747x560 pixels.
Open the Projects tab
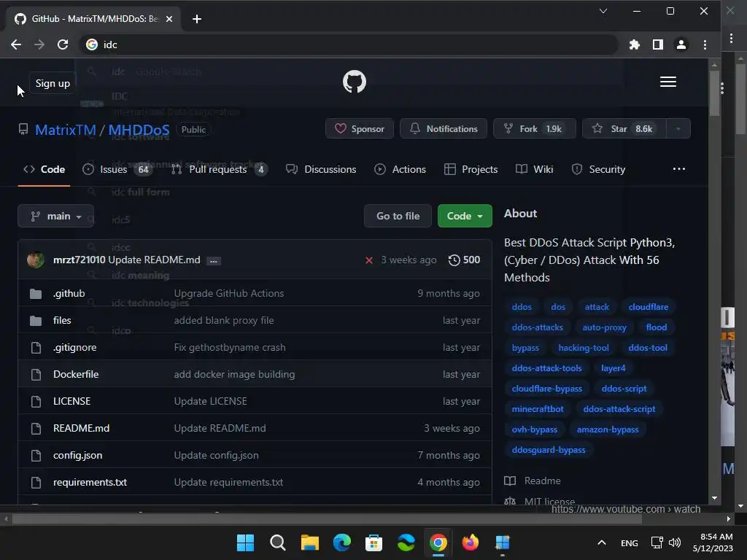pyautogui.click(x=471, y=169)
